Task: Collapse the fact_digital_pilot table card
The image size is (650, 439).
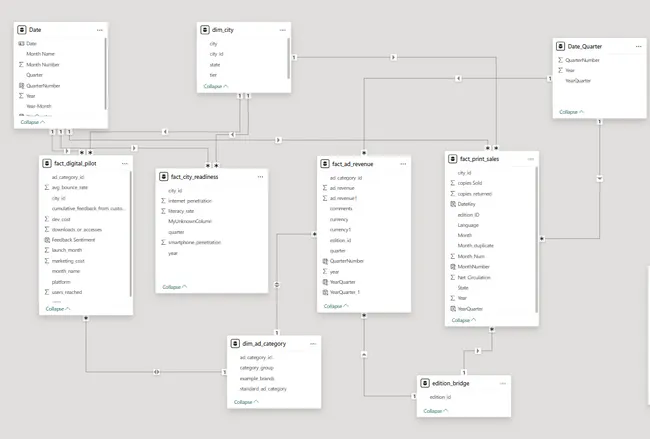Action: click(58, 309)
